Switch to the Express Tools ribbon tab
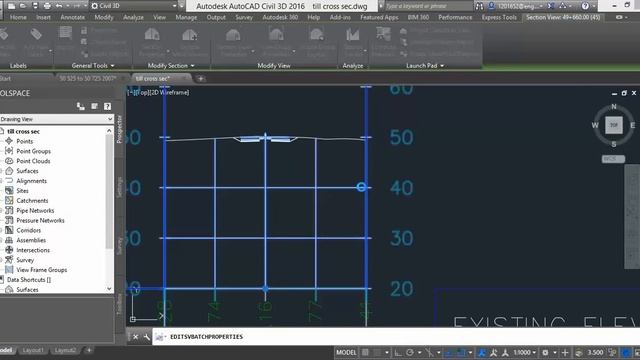 coord(499,17)
